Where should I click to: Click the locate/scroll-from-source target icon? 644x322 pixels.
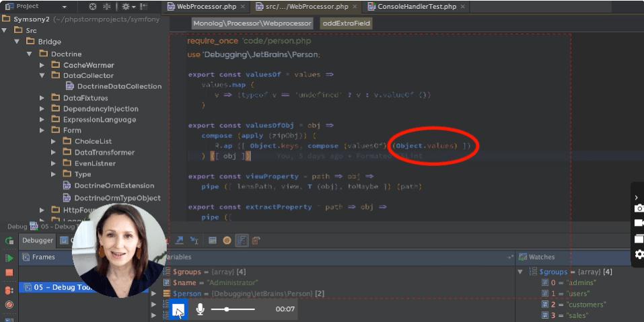click(x=93, y=7)
